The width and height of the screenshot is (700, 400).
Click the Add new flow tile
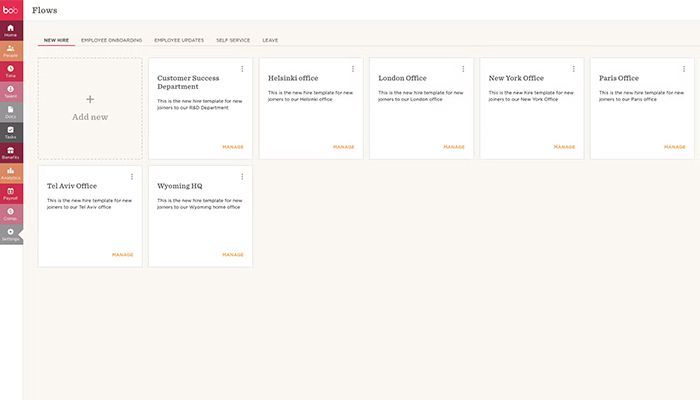[90, 108]
